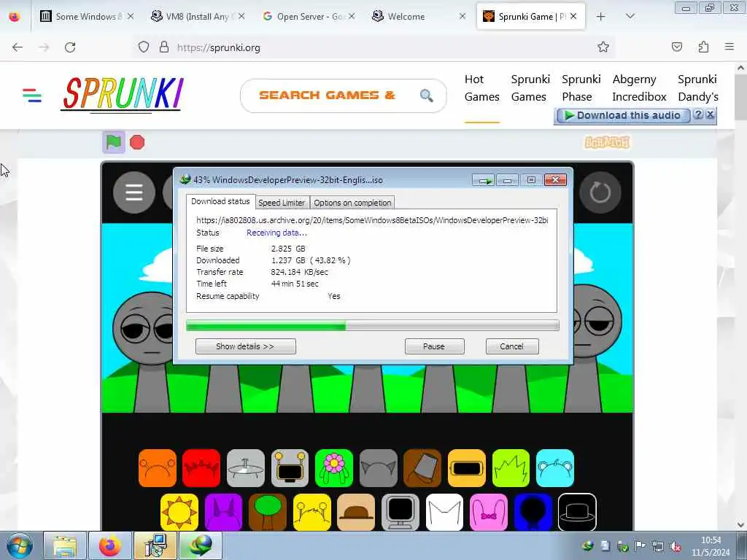This screenshot has width=747, height=560.
Task: Click the red stop sign icon
Action: [137, 142]
